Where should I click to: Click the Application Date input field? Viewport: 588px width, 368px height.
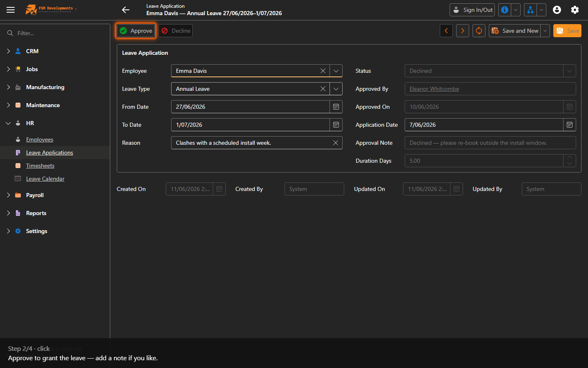(x=484, y=125)
